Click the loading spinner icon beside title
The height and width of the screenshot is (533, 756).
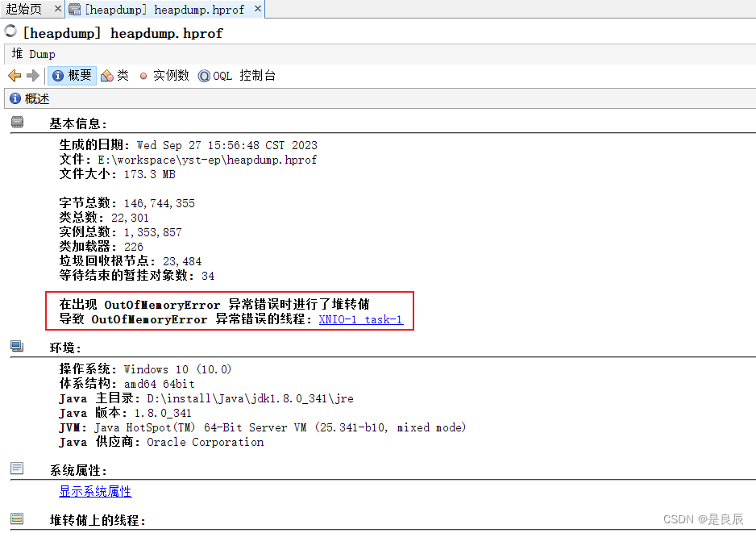(x=10, y=31)
